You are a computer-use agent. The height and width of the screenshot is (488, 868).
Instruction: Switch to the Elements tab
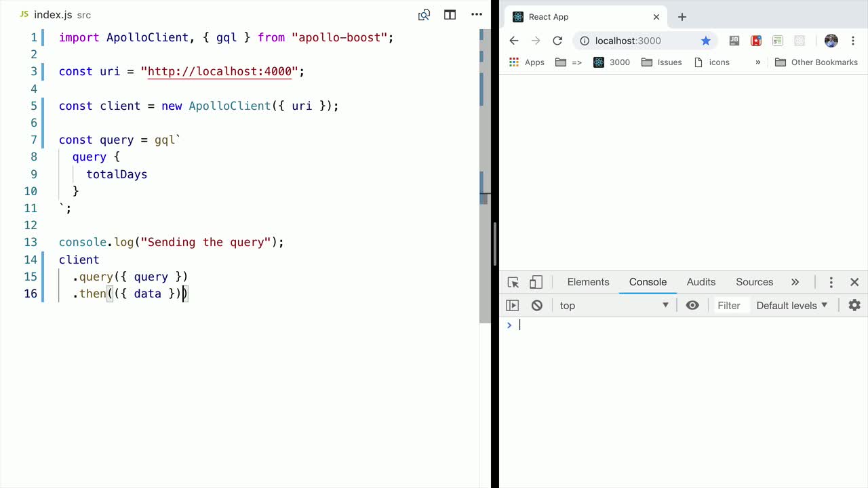point(588,283)
